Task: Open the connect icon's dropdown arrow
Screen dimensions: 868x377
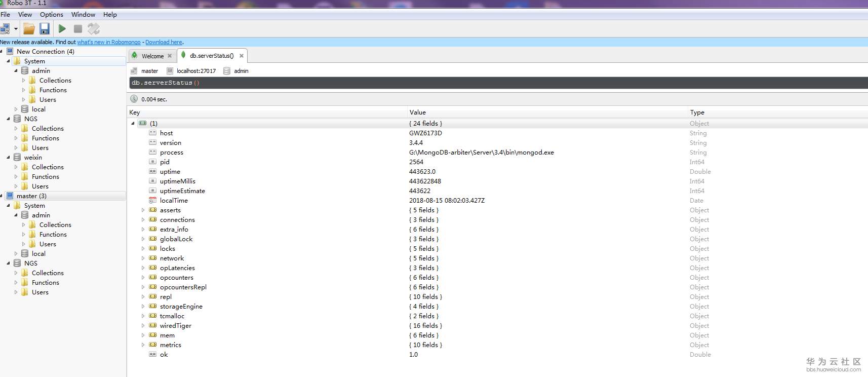Action: [16, 29]
